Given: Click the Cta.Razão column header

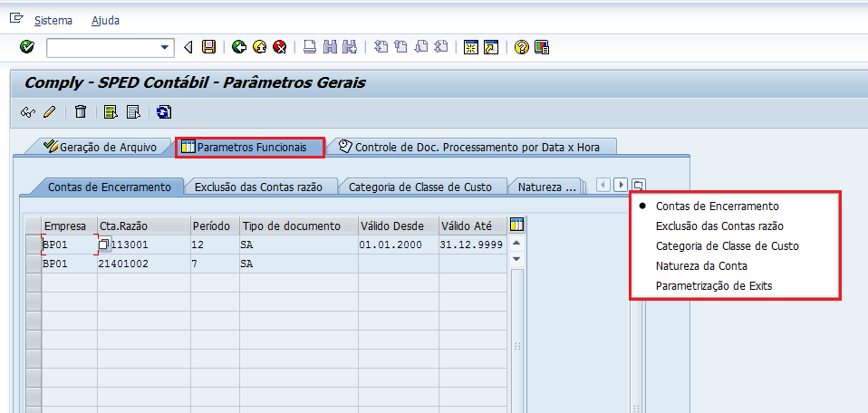Looking at the screenshot, I should (144, 226).
